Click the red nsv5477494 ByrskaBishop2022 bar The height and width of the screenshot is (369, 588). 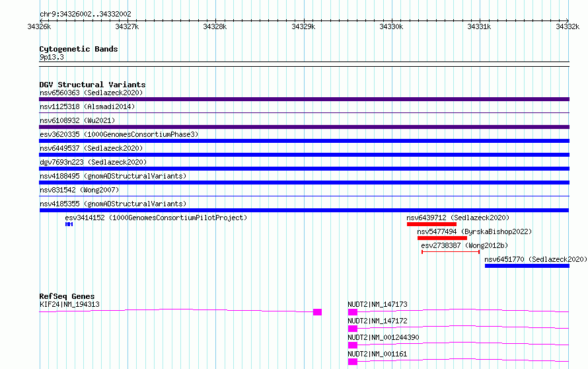(x=442, y=238)
